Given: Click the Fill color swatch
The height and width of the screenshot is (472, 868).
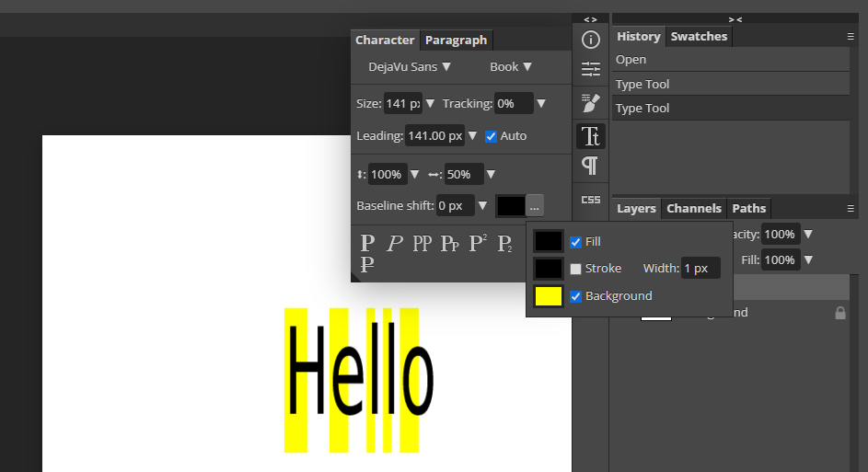Looking at the screenshot, I should click(x=549, y=241).
